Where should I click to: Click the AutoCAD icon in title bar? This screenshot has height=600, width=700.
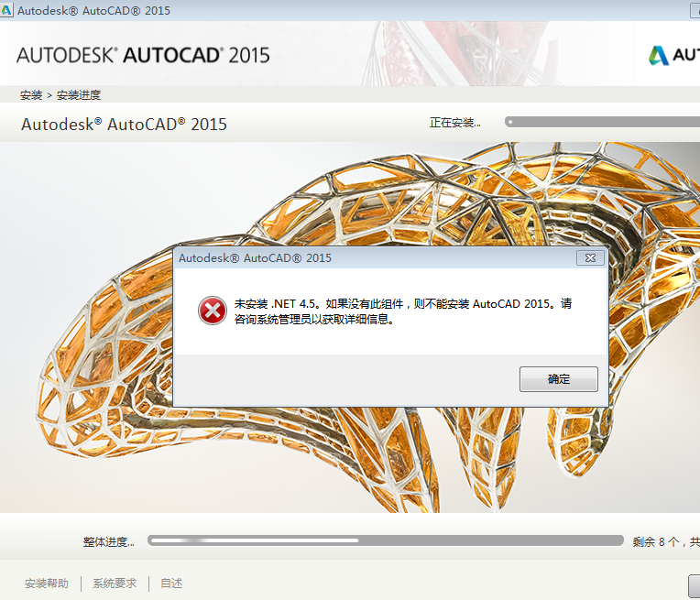(x=6, y=10)
